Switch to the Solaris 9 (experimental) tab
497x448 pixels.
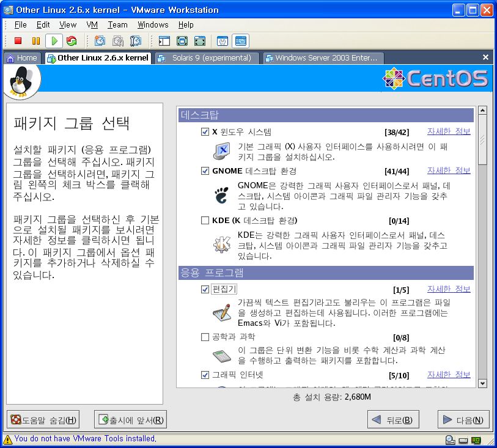point(205,58)
